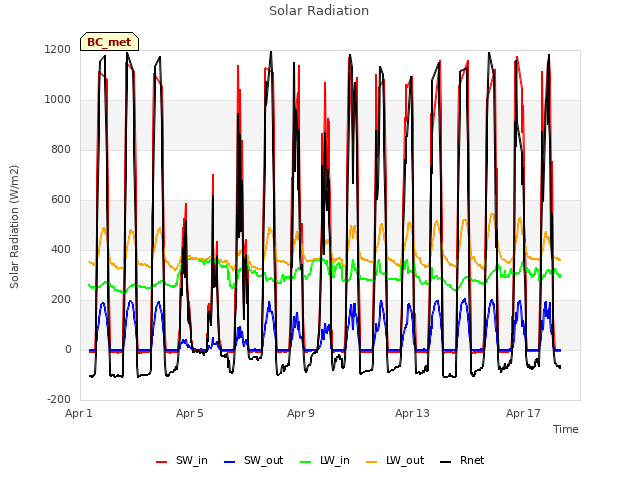Viewport: 640px width, 480px height.
Task: Click the Solar Radiation (W/m2) y-axis title
Action: 14,227
